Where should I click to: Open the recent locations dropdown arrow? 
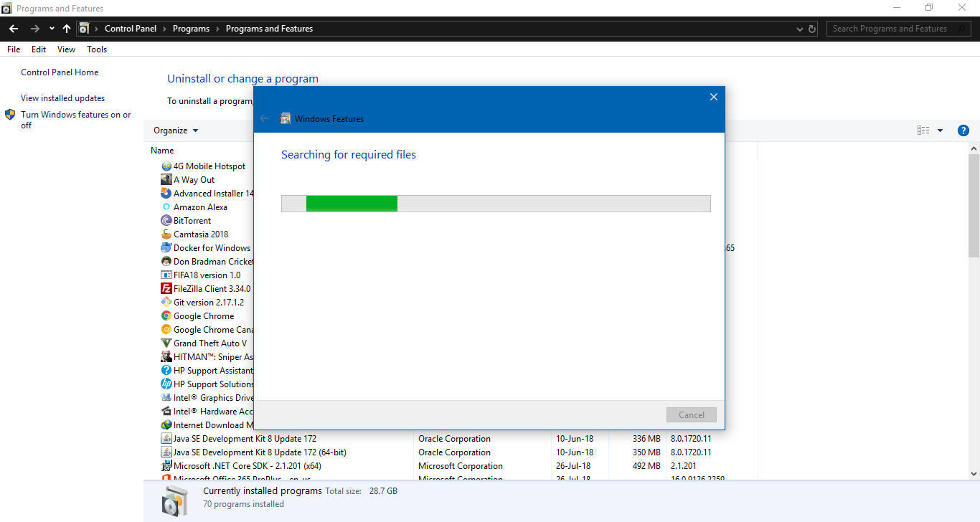[x=52, y=29]
